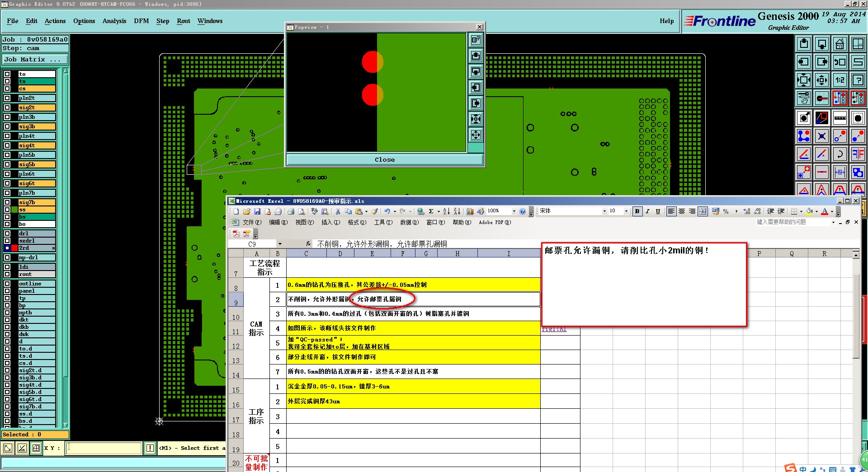
Task: Click the pan up view icon in Genesis
Action: 804,44
